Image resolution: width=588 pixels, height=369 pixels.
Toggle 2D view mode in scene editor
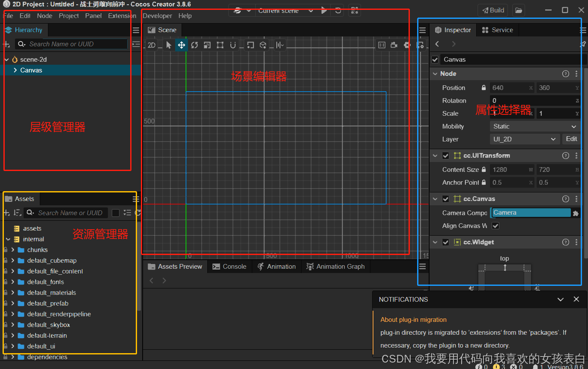coord(151,45)
